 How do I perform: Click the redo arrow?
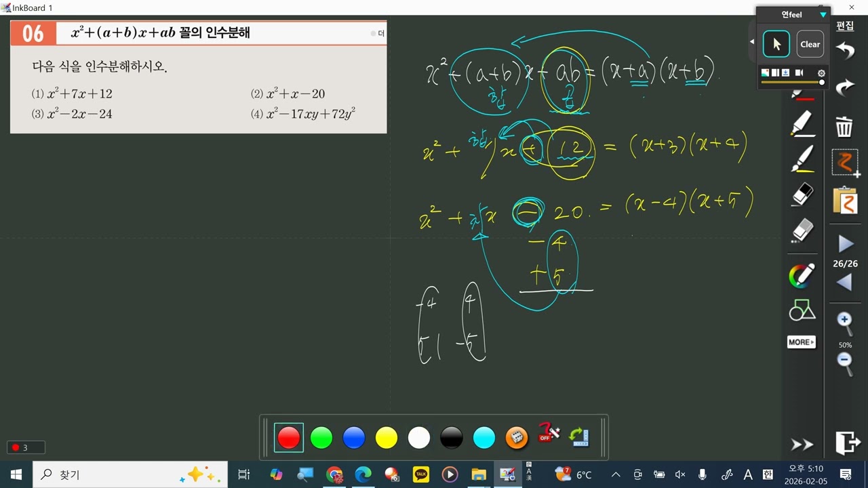(x=845, y=87)
